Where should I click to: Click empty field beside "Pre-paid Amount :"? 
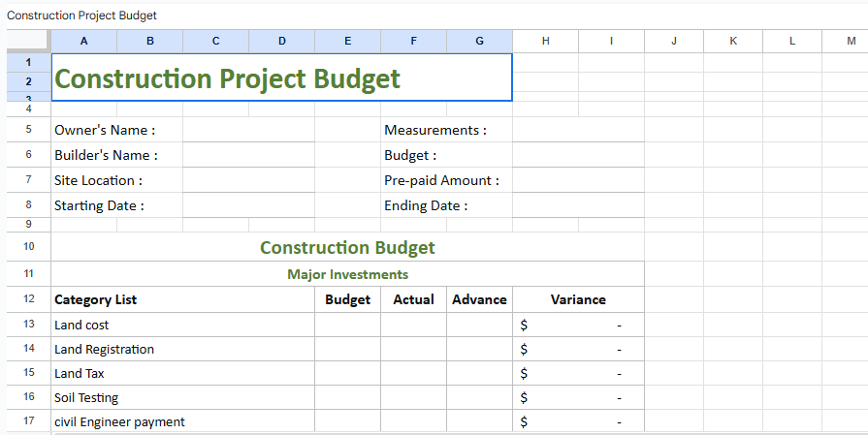point(578,180)
